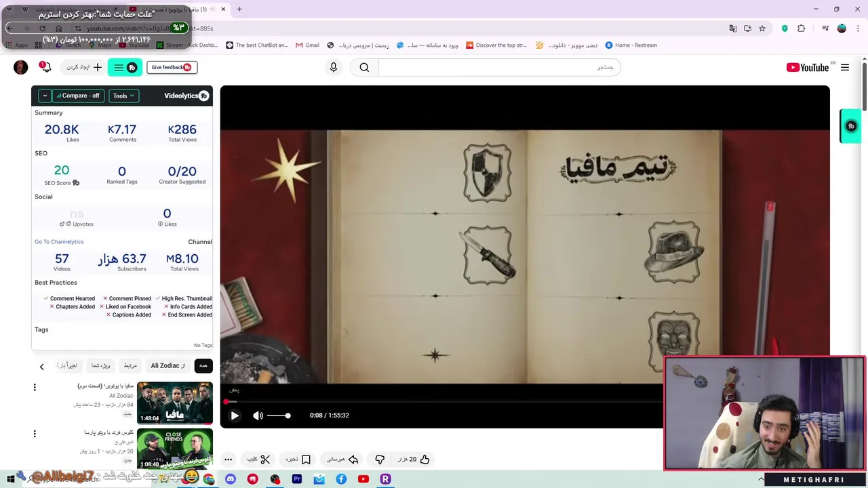Select the ویژه شما filter chip
The image size is (868, 488).
pyautogui.click(x=100, y=366)
